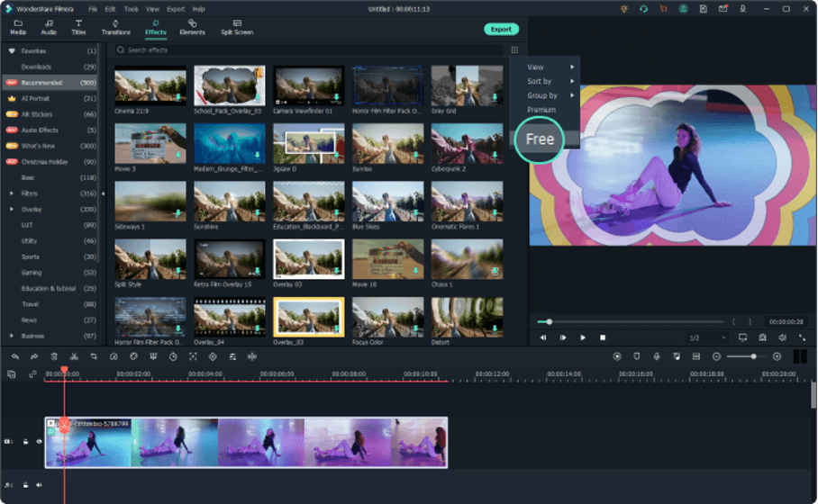Open the Titles tab
818x504 pixels.
coord(78,28)
